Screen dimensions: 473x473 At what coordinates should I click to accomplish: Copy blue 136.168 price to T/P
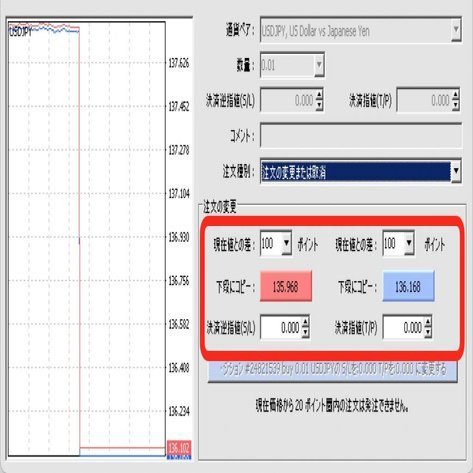(408, 286)
